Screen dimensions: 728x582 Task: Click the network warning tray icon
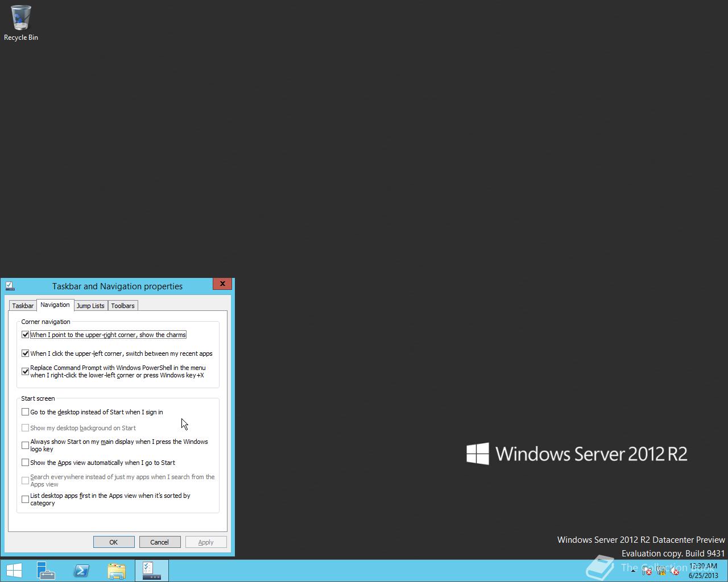pyautogui.click(x=661, y=571)
